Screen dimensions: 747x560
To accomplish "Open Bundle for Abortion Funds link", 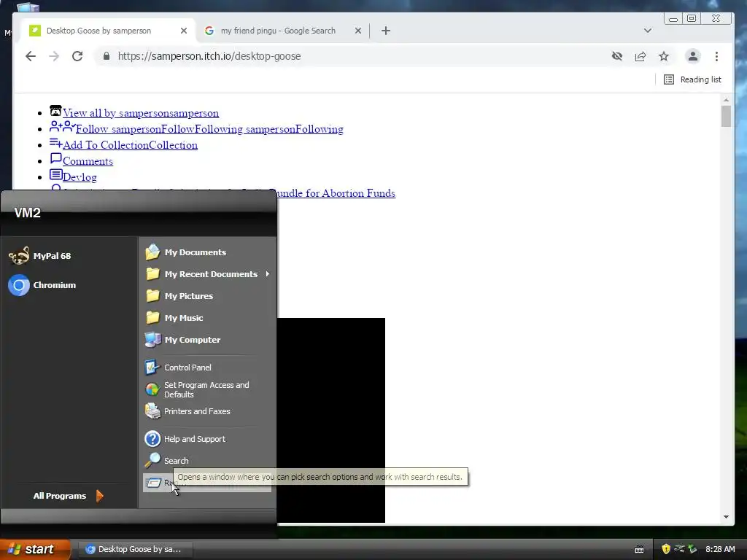I will [x=336, y=192].
